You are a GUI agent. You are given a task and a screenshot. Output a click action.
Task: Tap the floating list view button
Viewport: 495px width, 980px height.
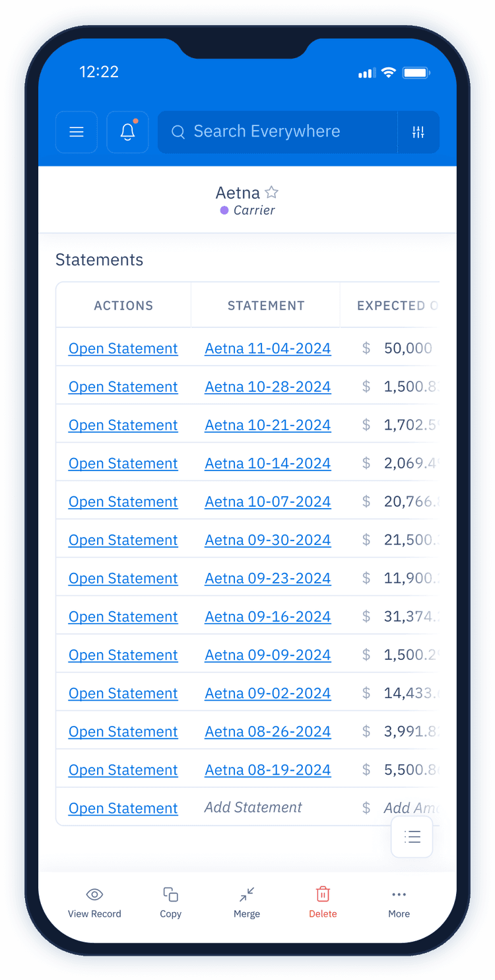pyautogui.click(x=412, y=837)
